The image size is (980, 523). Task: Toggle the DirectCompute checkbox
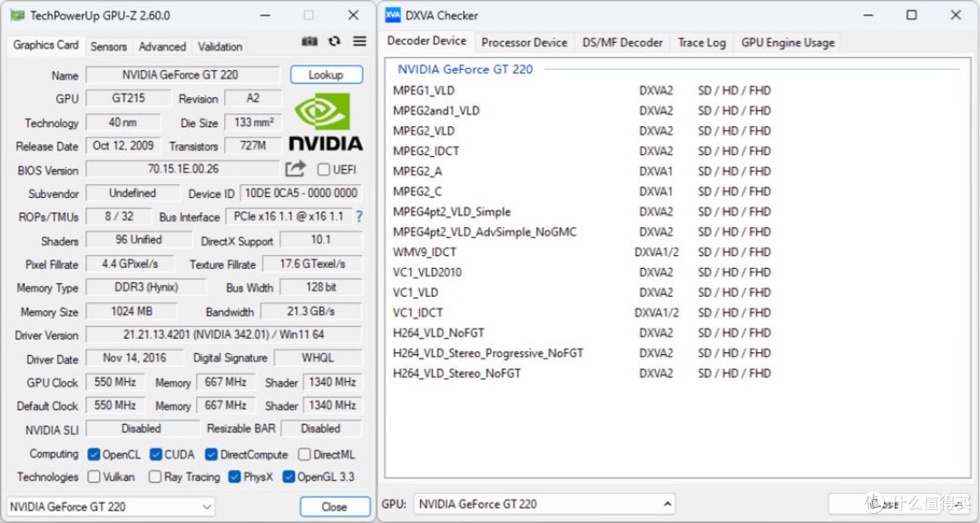211,454
